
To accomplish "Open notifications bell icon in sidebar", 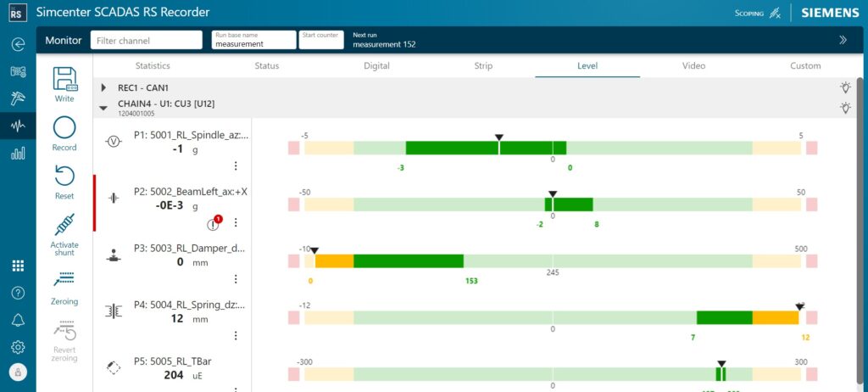I will tap(18, 320).
